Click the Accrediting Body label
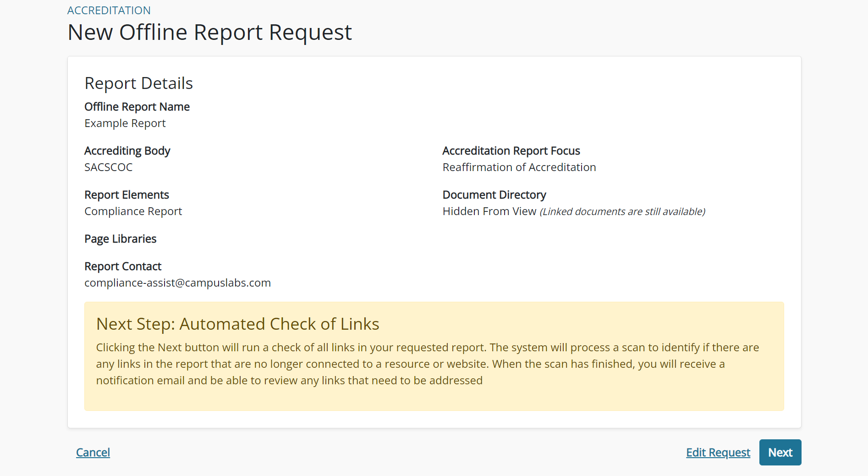 pyautogui.click(x=127, y=151)
